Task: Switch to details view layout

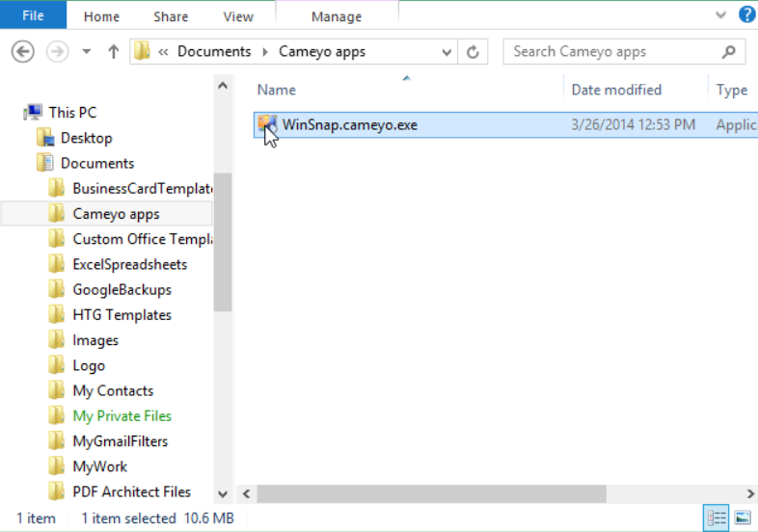Action: coord(717,518)
